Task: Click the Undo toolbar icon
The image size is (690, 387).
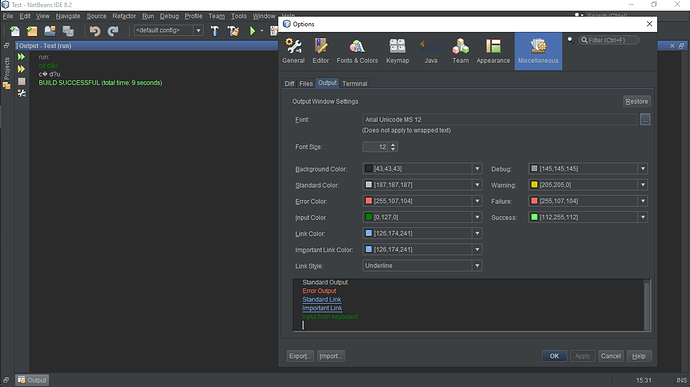Action: 95,31
